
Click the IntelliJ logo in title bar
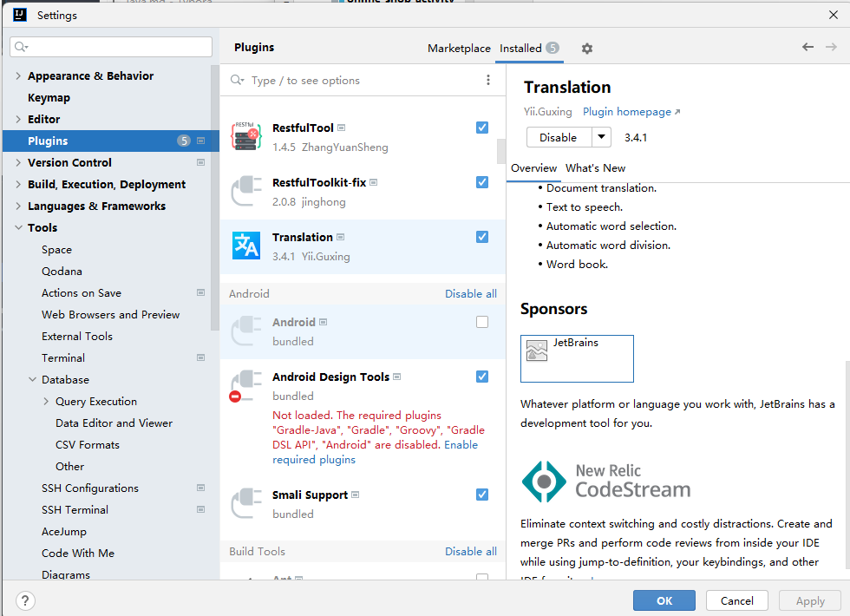click(20, 15)
